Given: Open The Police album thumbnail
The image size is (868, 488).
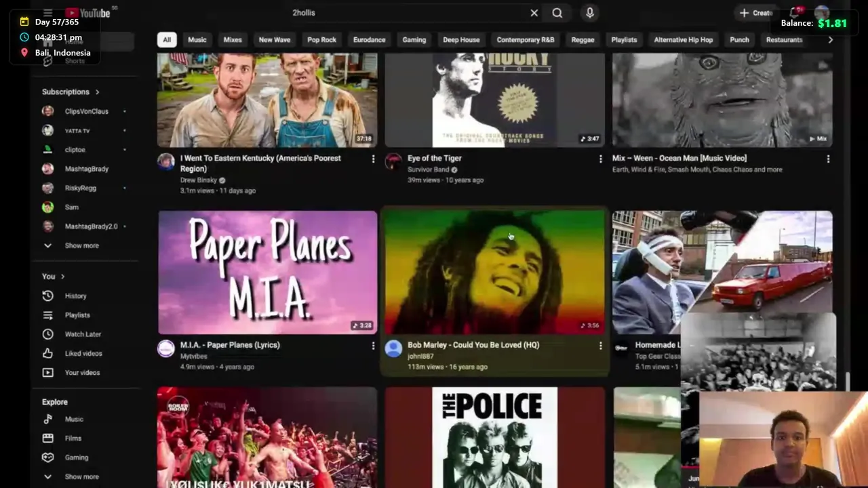Looking at the screenshot, I should [495, 437].
